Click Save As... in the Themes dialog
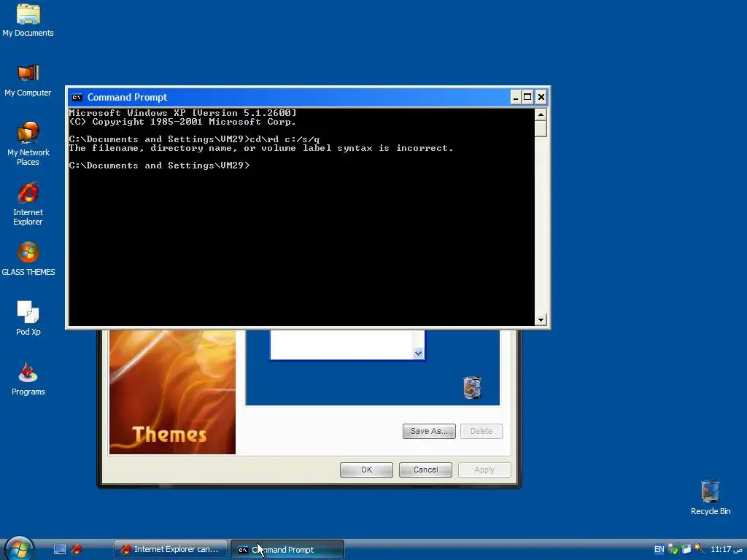 tap(429, 431)
